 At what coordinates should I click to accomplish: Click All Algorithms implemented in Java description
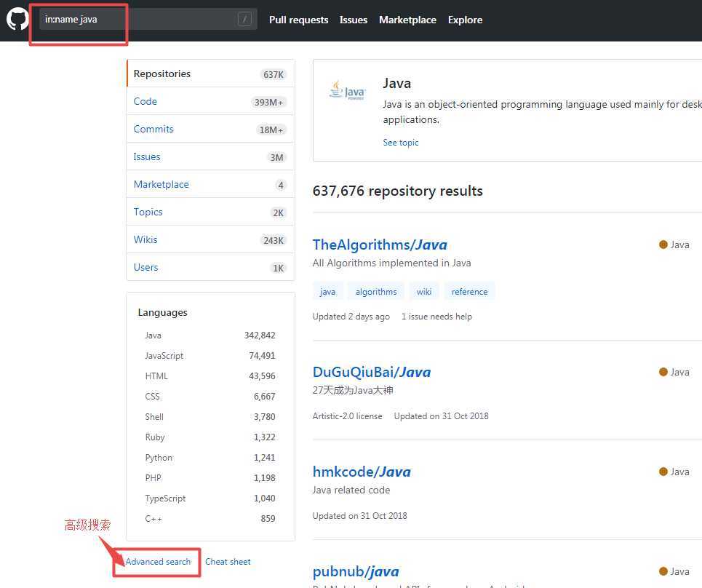click(392, 263)
